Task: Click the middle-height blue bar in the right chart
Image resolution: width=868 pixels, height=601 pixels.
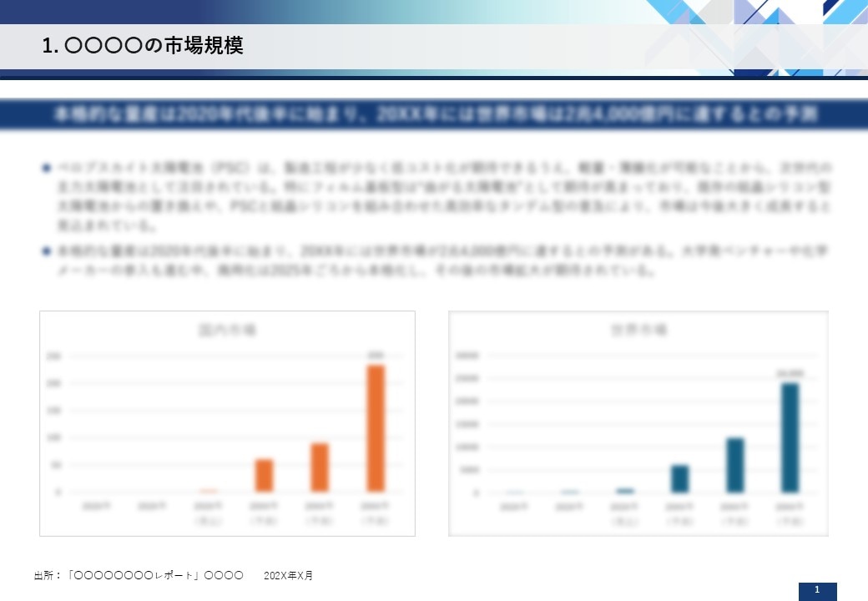Action: 734,465
